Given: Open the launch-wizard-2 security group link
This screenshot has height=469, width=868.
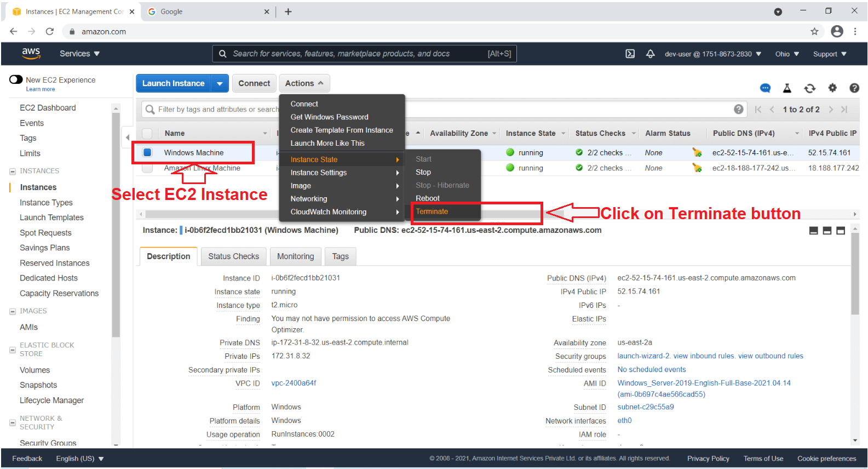Looking at the screenshot, I should pos(643,356).
